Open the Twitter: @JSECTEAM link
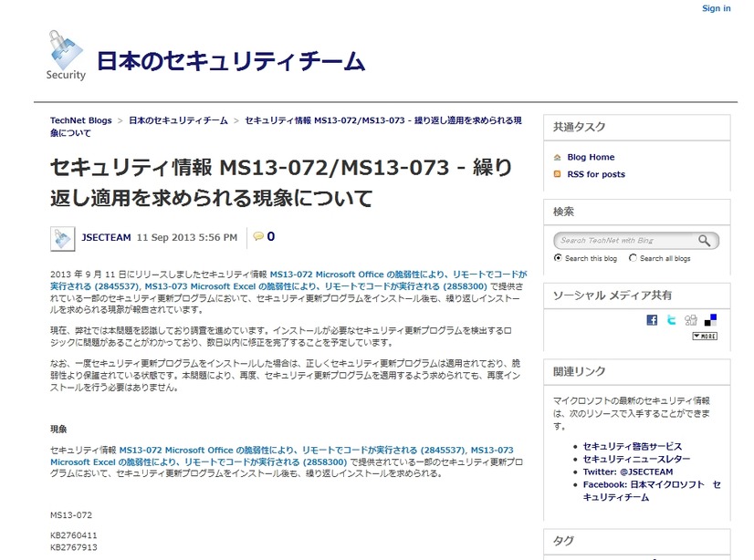Viewport: 754px width, 560px height. [628, 472]
